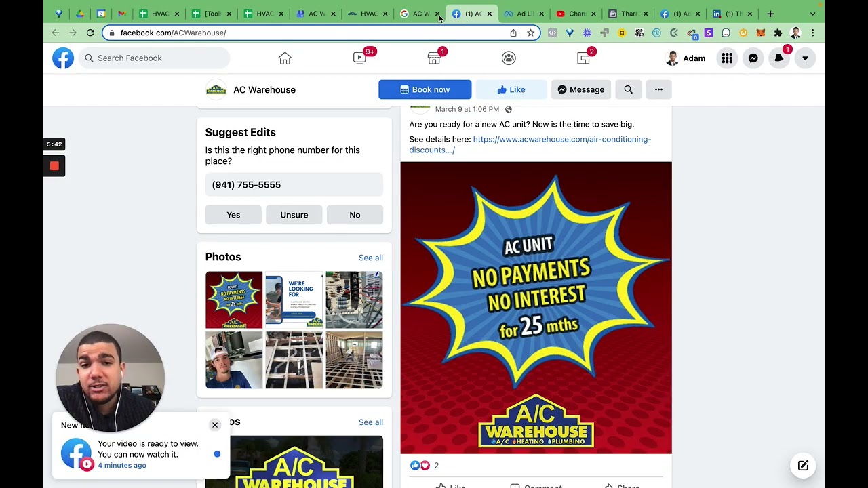
Task: Choose Unsure for the phone number question
Action: [294, 215]
